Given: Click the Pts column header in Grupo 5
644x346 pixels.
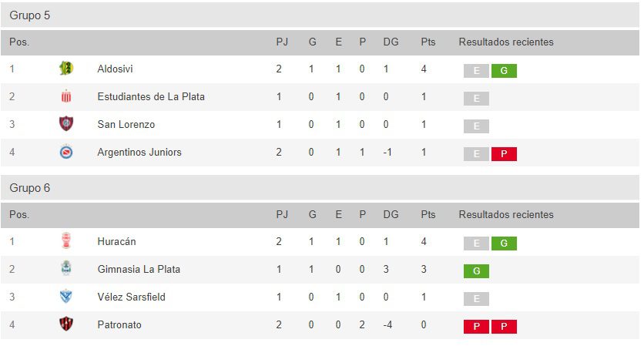Looking at the screenshot, I should (428, 42).
